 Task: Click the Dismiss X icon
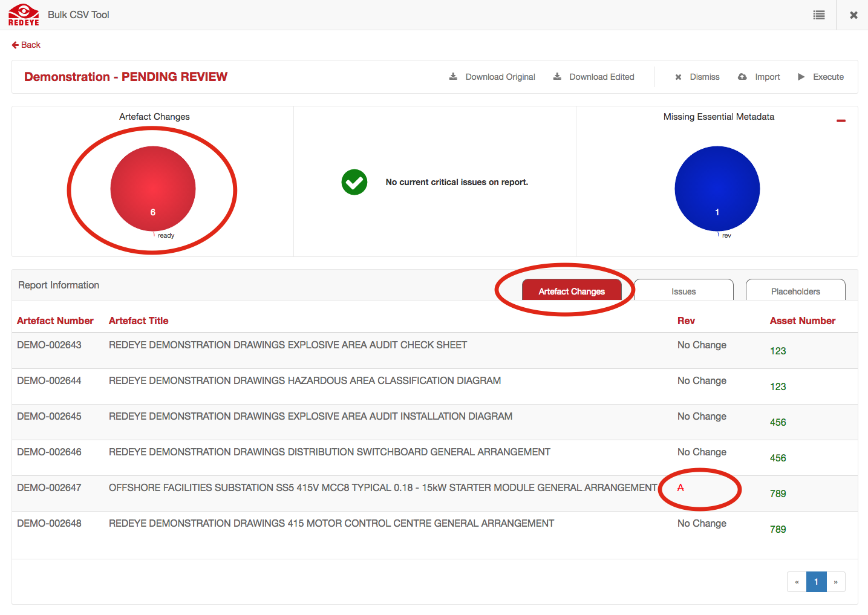point(678,77)
